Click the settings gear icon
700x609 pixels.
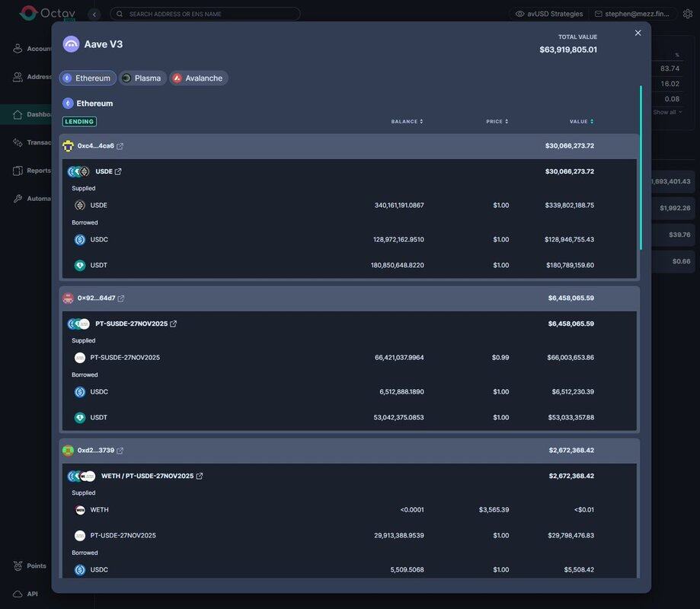coord(688,14)
